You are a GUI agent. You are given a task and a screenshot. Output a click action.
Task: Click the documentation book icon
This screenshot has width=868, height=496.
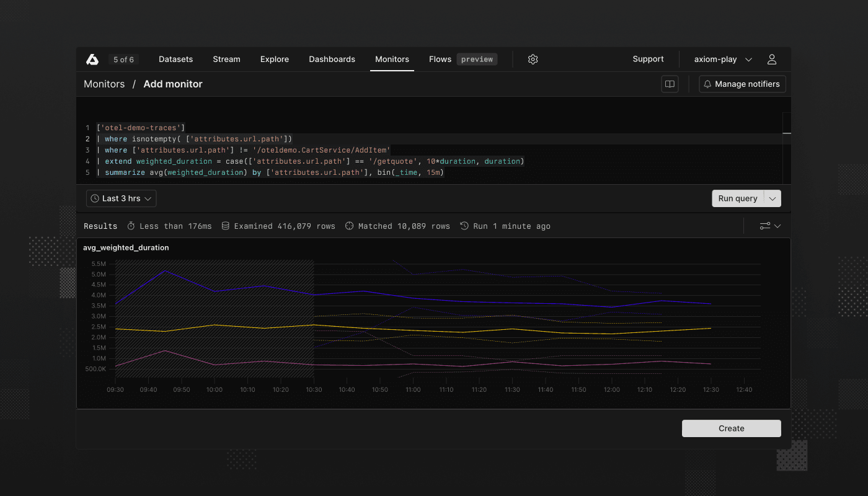[x=670, y=84]
